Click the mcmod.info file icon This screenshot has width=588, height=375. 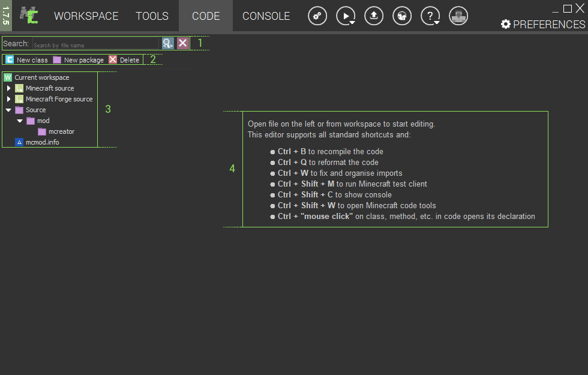point(19,142)
